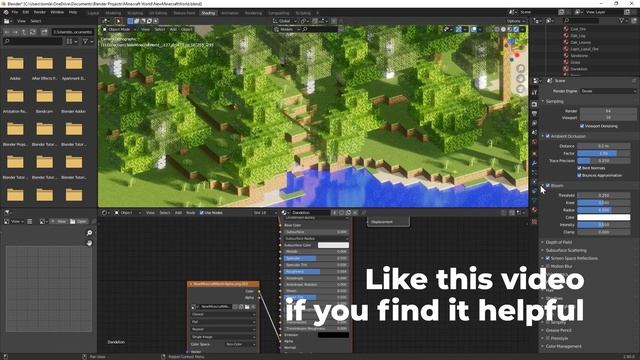Image resolution: width=640 pixels, height=360 pixels.
Task: Toggle Bent Normals checkbox
Action: [x=579, y=168]
